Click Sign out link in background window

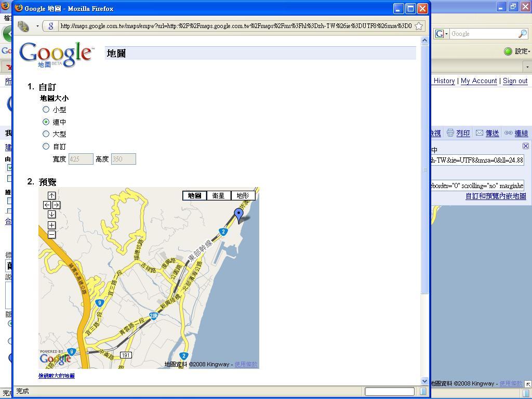515,81
